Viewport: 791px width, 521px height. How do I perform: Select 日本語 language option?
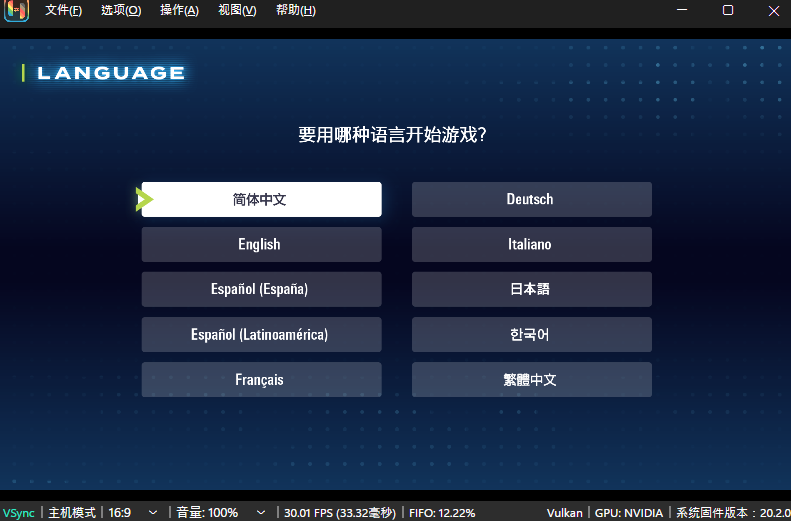click(531, 289)
